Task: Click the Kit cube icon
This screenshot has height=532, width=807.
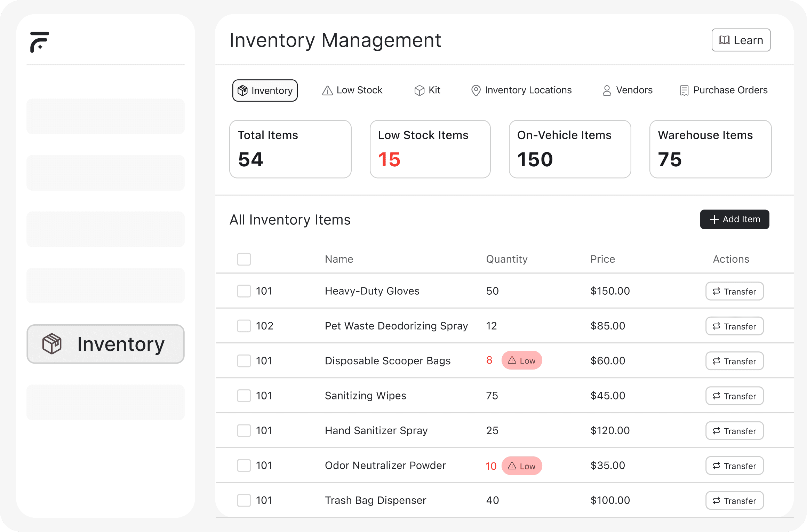Action: pyautogui.click(x=419, y=90)
